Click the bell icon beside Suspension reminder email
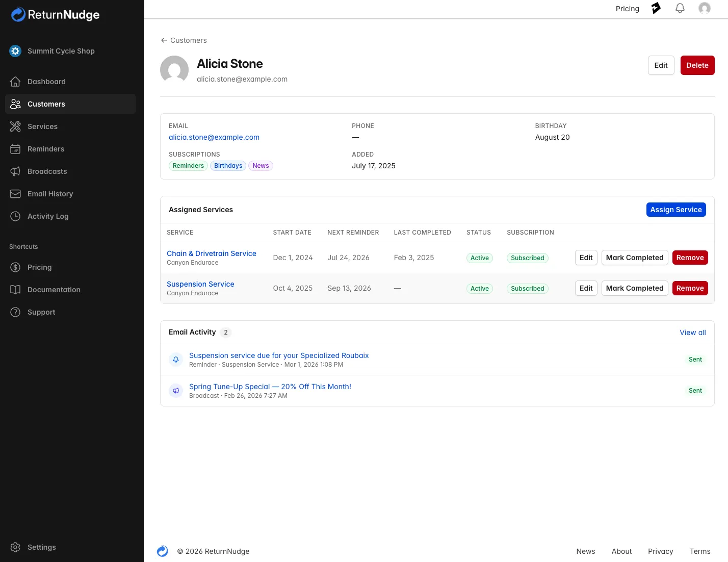This screenshot has width=728, height=562. pyautogui.click(x=176, y=360)
